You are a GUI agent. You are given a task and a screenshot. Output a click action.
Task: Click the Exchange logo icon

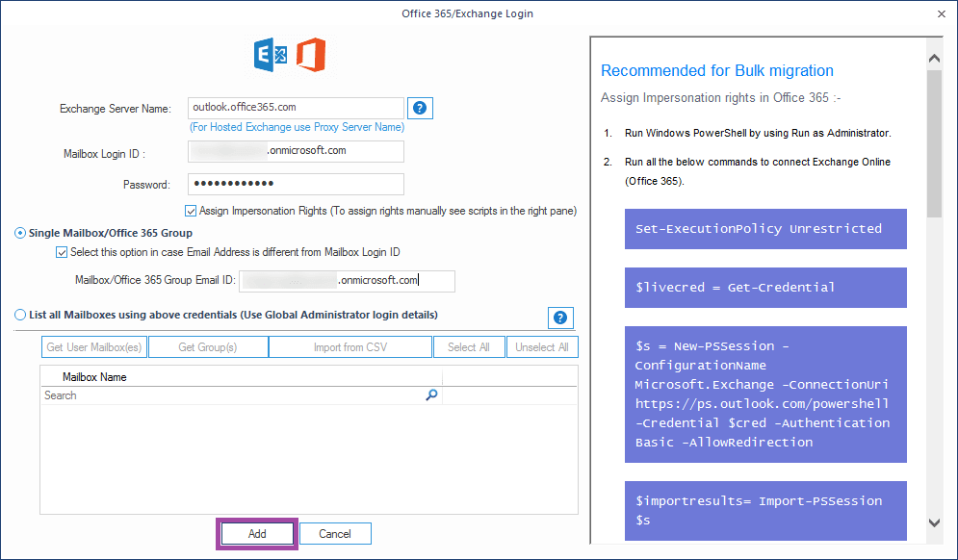tap(270, 55)
